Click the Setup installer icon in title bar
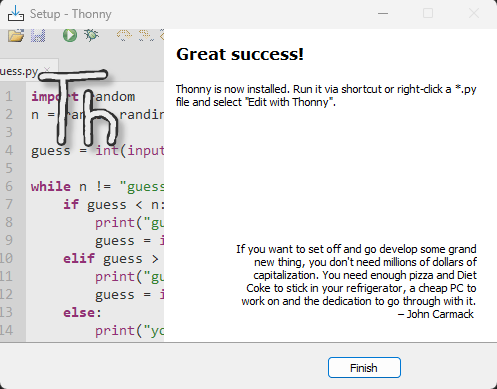Screen dimensions: 497x389 coord(16,14)
